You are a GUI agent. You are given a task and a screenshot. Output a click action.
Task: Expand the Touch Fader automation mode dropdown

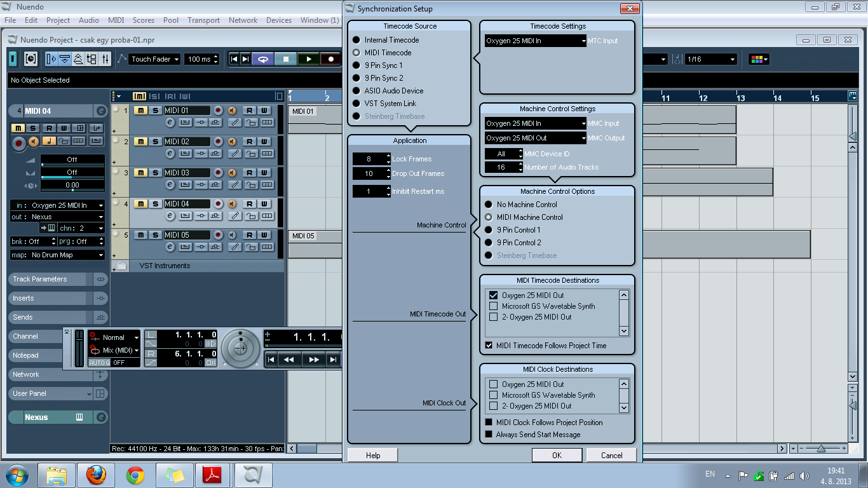pyautogui.click(x=154, y=59)
